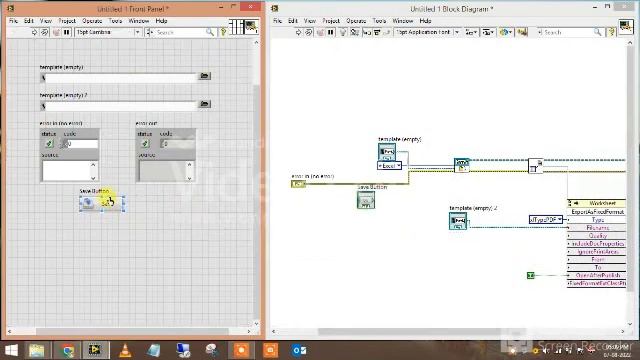Click Run Continuously in the Front Panel toolbar
This screenshot has width=640, height=360.
point(44,32)
